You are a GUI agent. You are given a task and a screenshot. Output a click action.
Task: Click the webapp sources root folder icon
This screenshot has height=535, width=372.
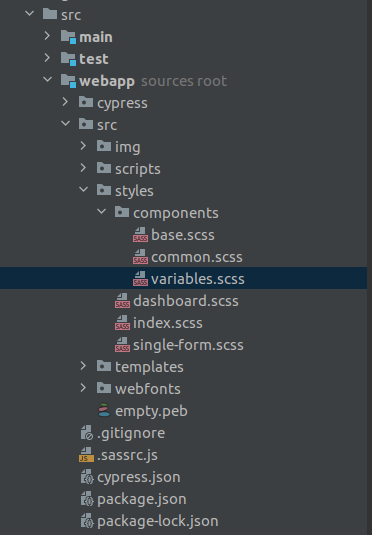pyautogui.click(x=68, y=81)
